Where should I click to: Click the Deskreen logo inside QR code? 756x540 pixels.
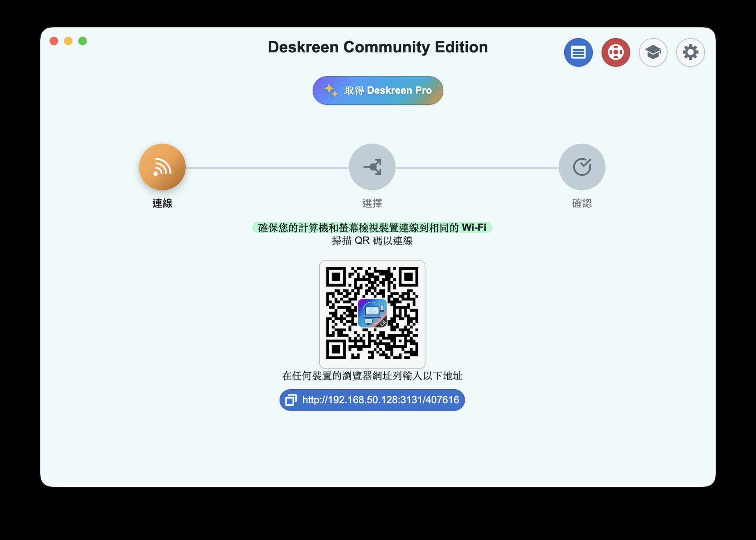pos(372,313)
